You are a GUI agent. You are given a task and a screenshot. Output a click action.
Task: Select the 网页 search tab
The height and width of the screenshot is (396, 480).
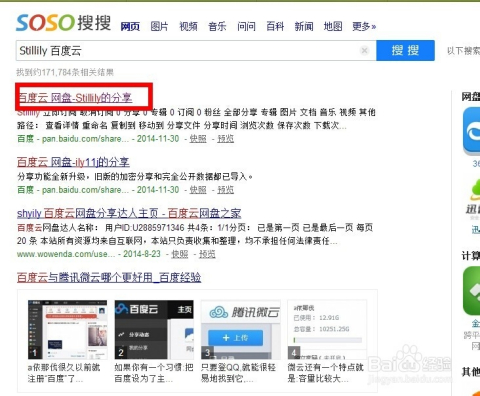pos(130,26)
